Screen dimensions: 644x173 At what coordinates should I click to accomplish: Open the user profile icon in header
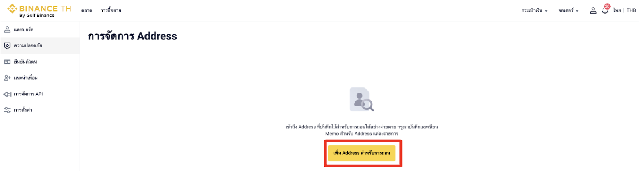(593, 10)
